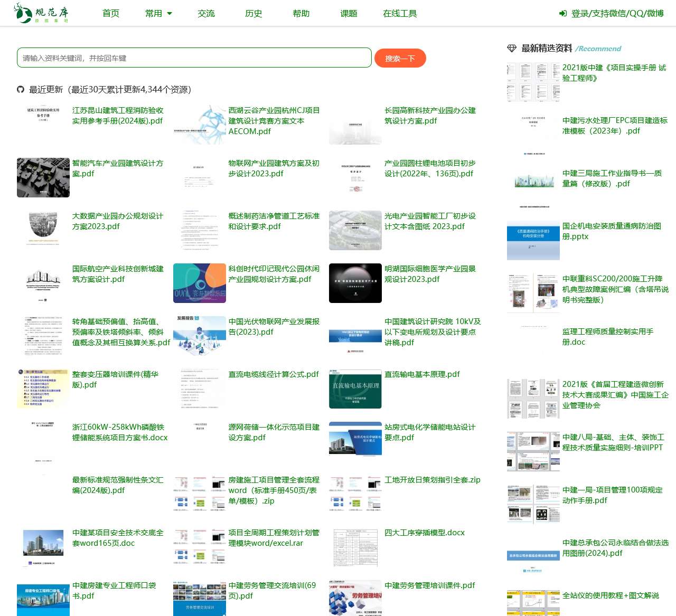Screen dimensions: 676x616
Task: Expand the 常用 dropdown menu
Action: pyautogui.click(x=158, y=14)
